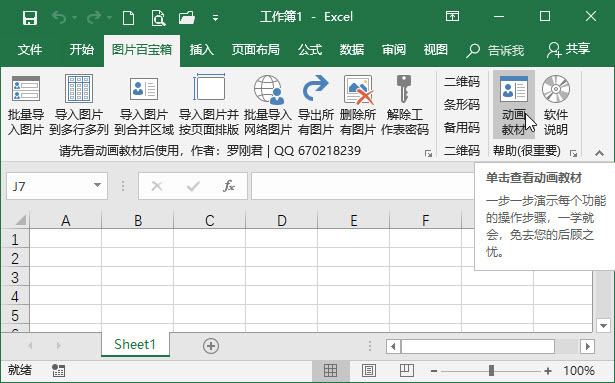
Task: Switch to Page Layout view
Action: (368, 370)
